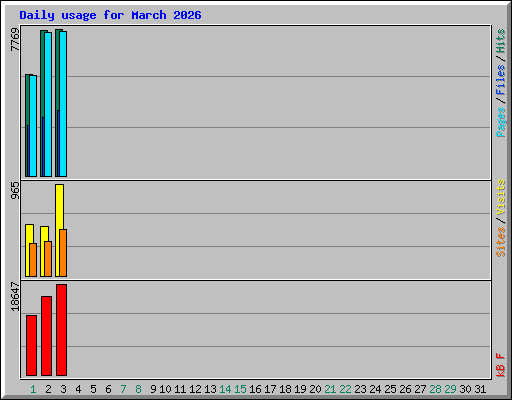Click day label 22 on the x-axis
This screenshot has height=400, width=512.
click(x=345, y=389)
